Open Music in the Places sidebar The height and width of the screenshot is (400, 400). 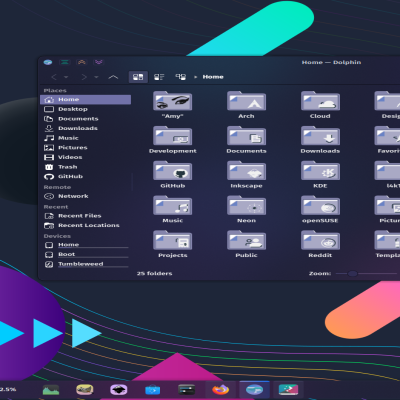click(x=86, y=138)
